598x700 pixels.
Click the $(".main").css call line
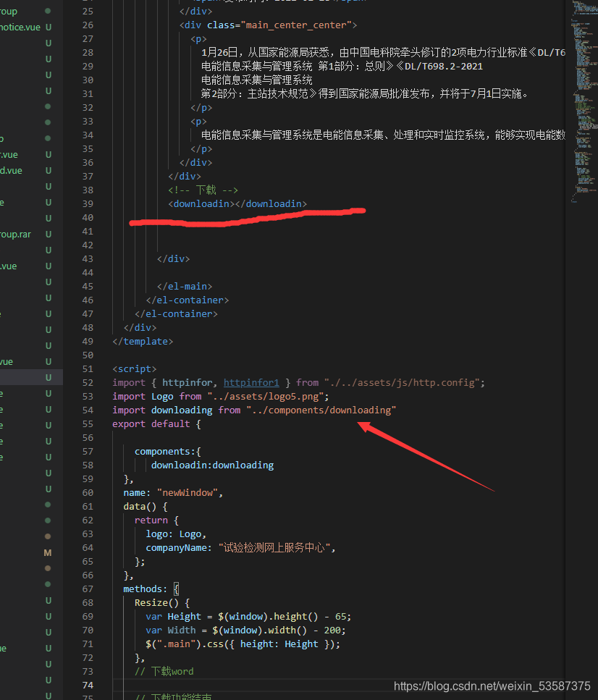coord(243,644)
